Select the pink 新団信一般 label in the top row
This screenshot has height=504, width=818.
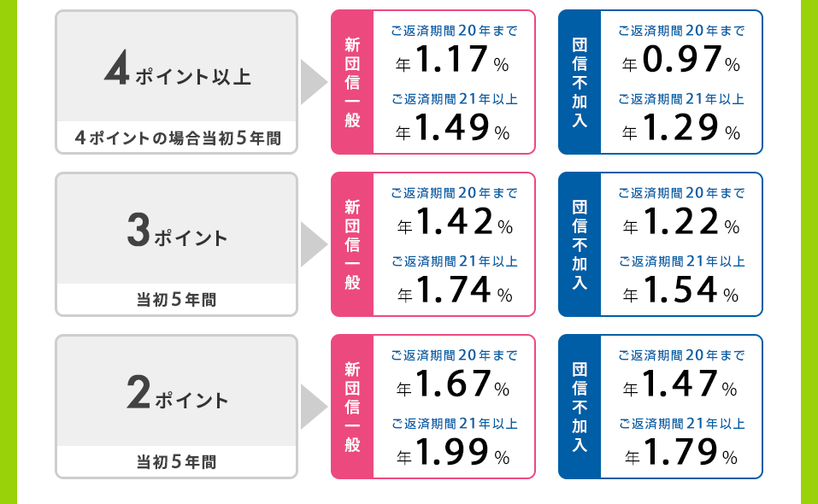pyautogui.click(x=353, y=82)
